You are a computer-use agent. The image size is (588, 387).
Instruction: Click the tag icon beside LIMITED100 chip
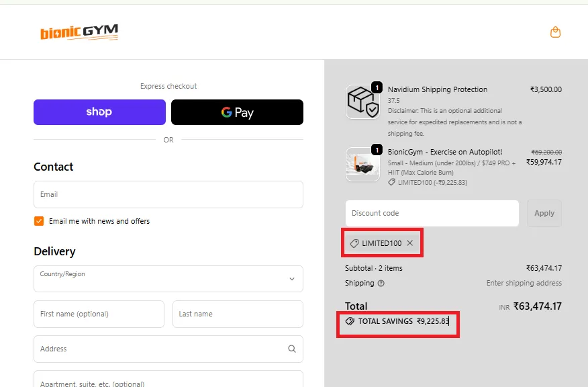point(354,243)
